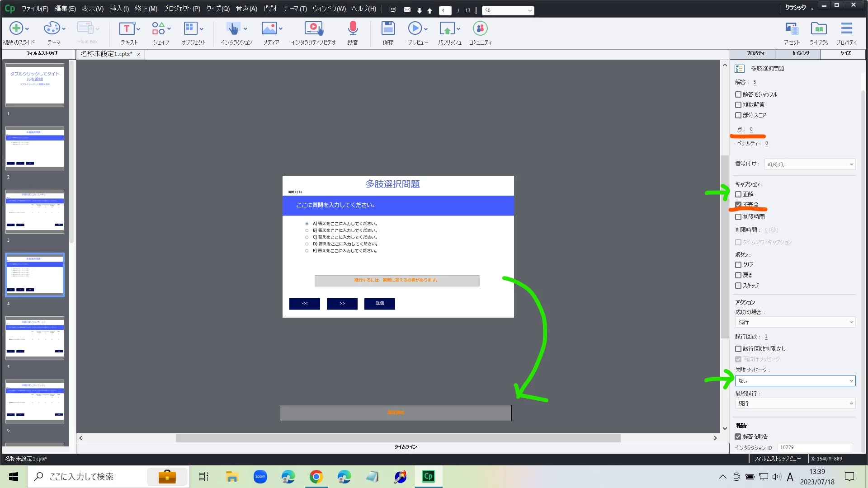Open Chrome from the Windows taskbar
The image size is (868, 488).
pos(316,477)
